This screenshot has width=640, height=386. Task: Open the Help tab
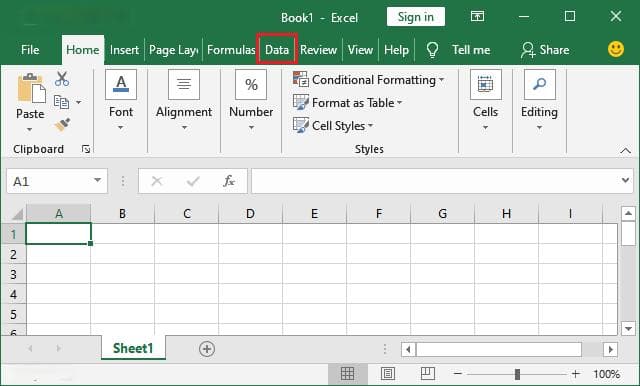pos(396,50)
